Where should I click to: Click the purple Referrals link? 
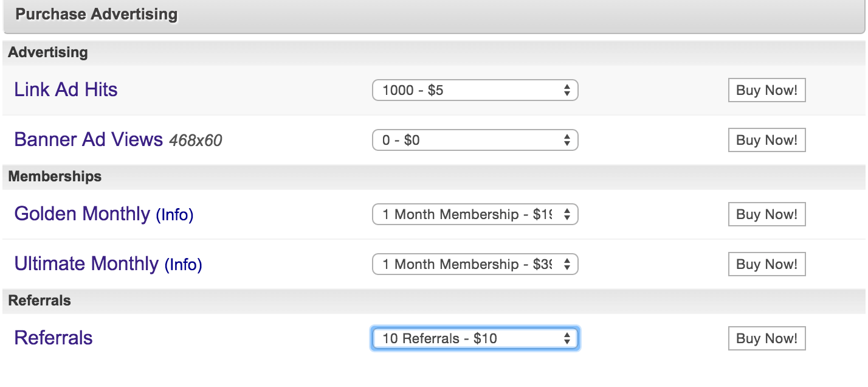point(53,338)
